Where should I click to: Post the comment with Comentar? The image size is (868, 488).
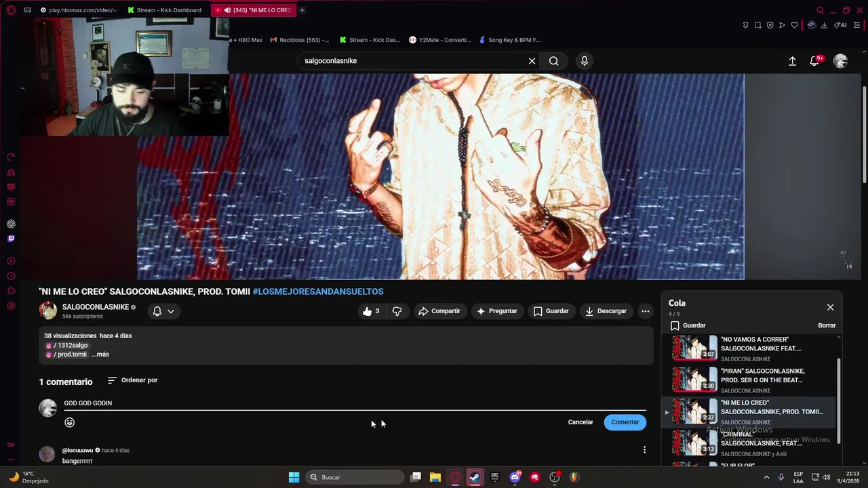(625, 422)
